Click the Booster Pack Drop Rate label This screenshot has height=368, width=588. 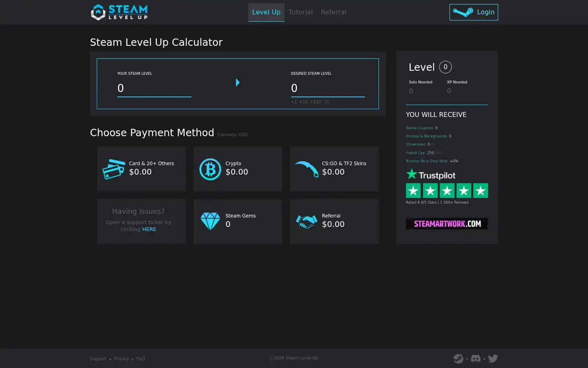point(427,161)
